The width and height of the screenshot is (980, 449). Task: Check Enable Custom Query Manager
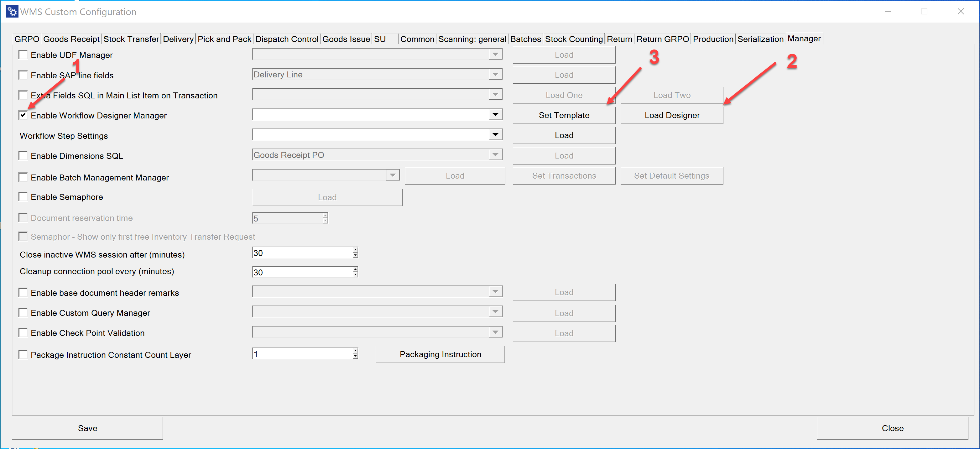point(23,313)
